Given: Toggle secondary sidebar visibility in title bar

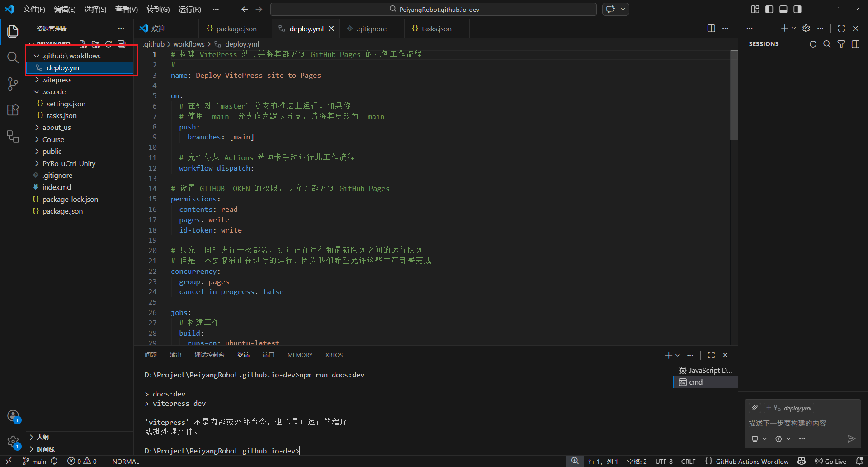Looking at the screenshot, I should coord(797,9).
